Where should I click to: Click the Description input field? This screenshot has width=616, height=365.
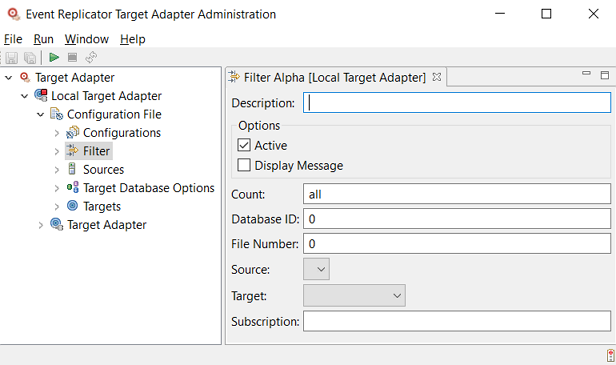click(457, 103)
